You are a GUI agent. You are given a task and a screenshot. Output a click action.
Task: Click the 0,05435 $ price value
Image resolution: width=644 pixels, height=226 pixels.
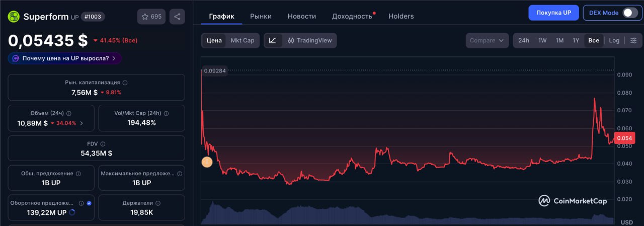click(x=48, y=40)
